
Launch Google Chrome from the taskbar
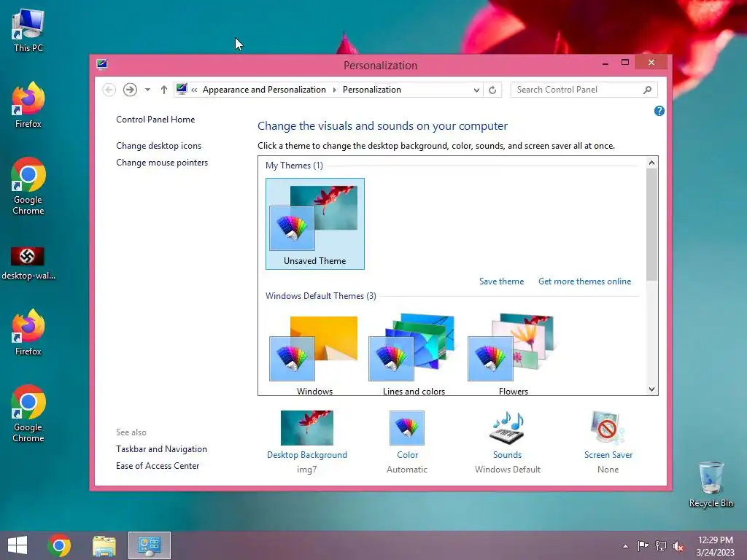(59, 545)
